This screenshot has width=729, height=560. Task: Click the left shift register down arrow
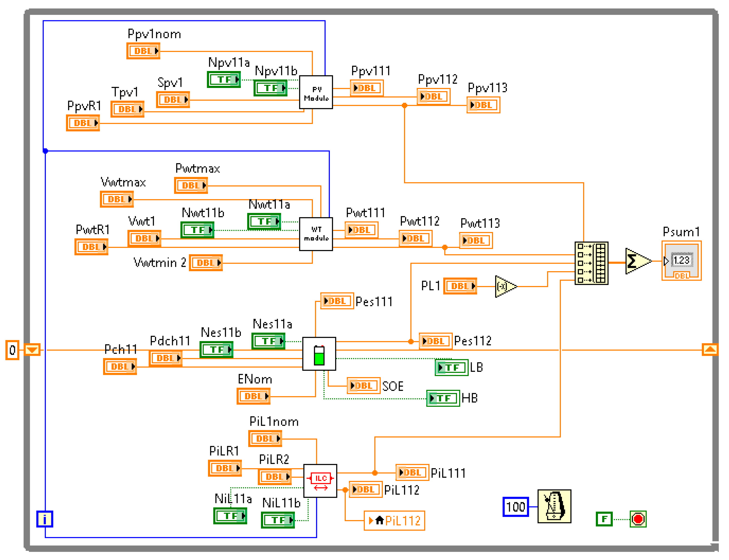point(32,350)
